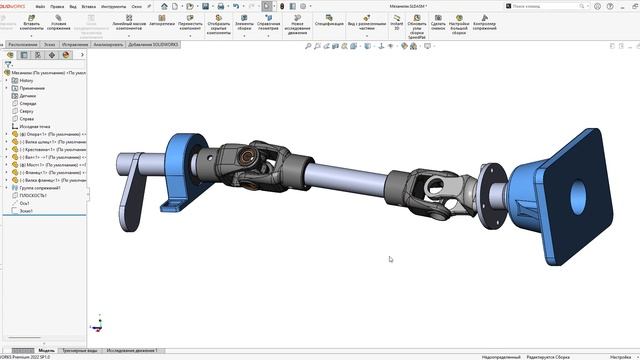The image size is (640, 360).
Task: Click the tree filter funnel icon
Action: pos(8,64)
